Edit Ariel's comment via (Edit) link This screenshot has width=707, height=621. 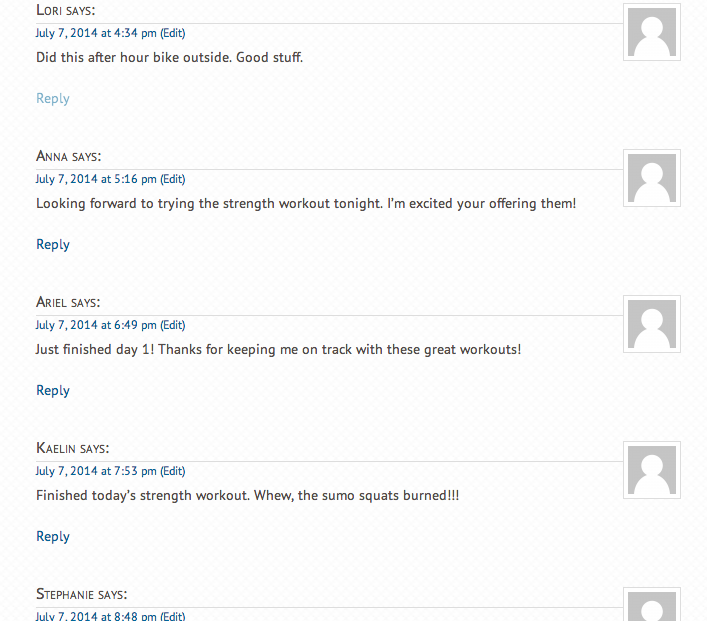pyautogui.click(x=173, y=325)
